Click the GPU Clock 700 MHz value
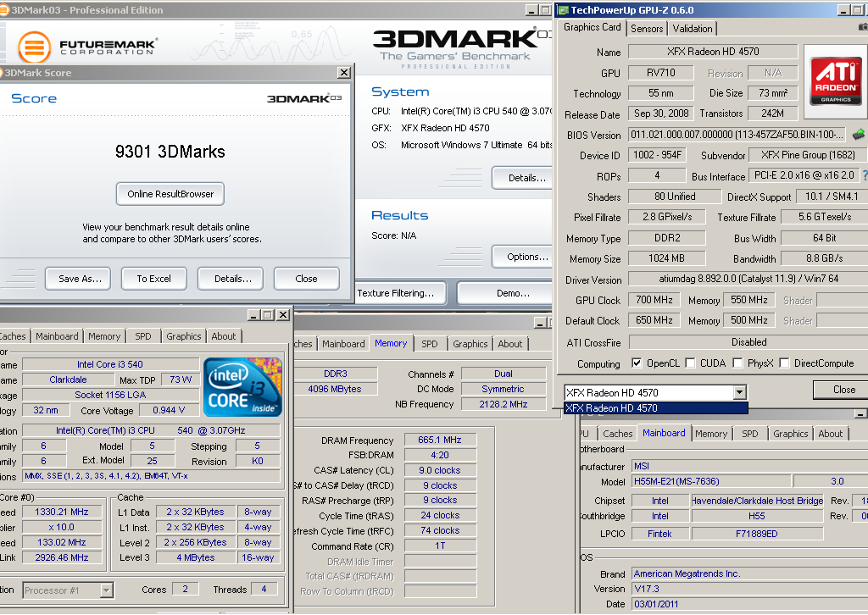The image size is (868, 615). 654,300
